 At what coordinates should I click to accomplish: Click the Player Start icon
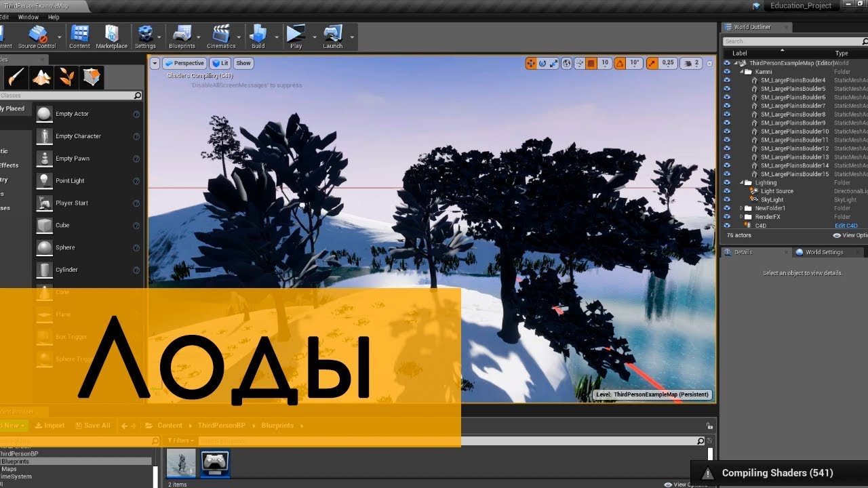tap(45, 203)
